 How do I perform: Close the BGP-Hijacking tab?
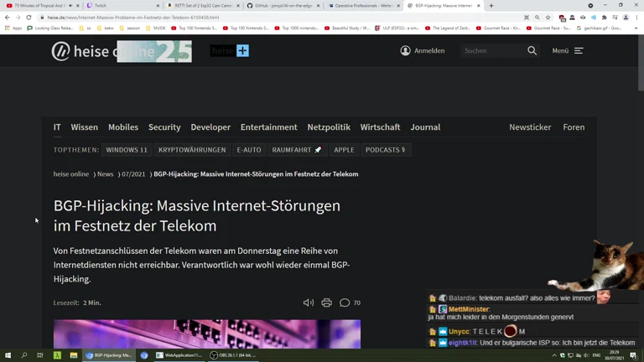(x=479, y=6)
